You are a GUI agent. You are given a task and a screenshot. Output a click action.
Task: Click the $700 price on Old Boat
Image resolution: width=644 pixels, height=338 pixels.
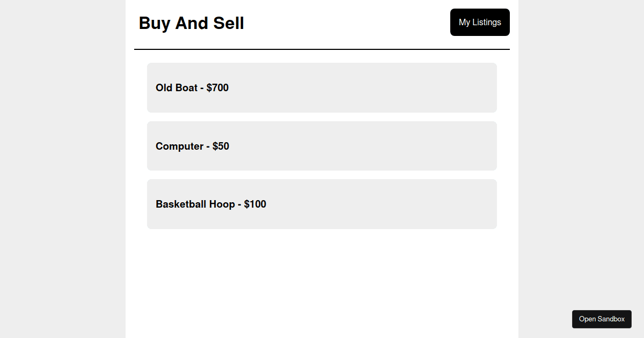[x=217, y=88]
